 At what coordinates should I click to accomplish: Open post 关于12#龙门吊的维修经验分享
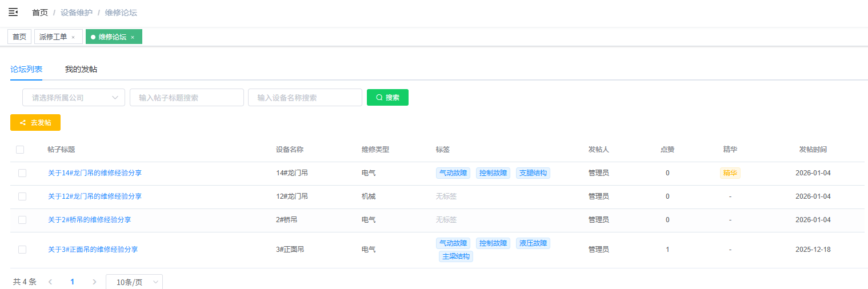(x=95, y=196)
